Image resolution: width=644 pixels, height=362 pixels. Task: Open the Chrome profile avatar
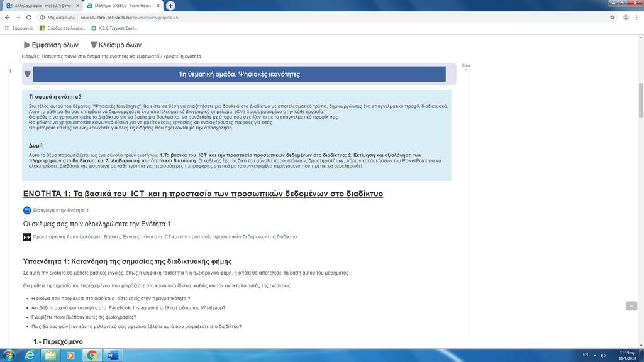coord(626,18)
